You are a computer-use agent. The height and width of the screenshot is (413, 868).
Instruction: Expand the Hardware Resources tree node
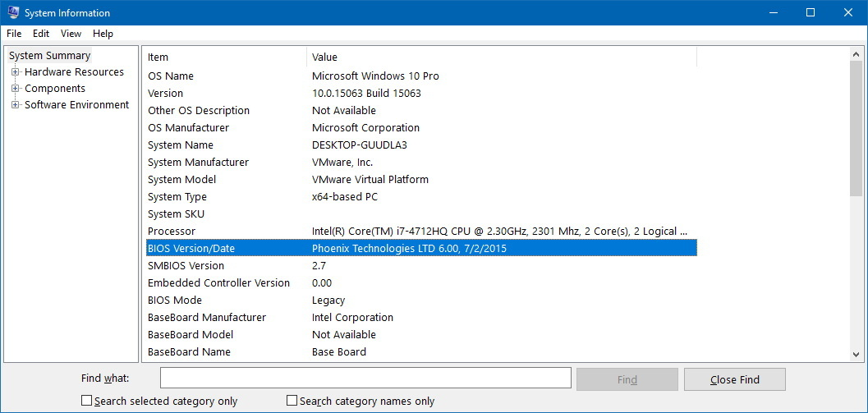15,72
